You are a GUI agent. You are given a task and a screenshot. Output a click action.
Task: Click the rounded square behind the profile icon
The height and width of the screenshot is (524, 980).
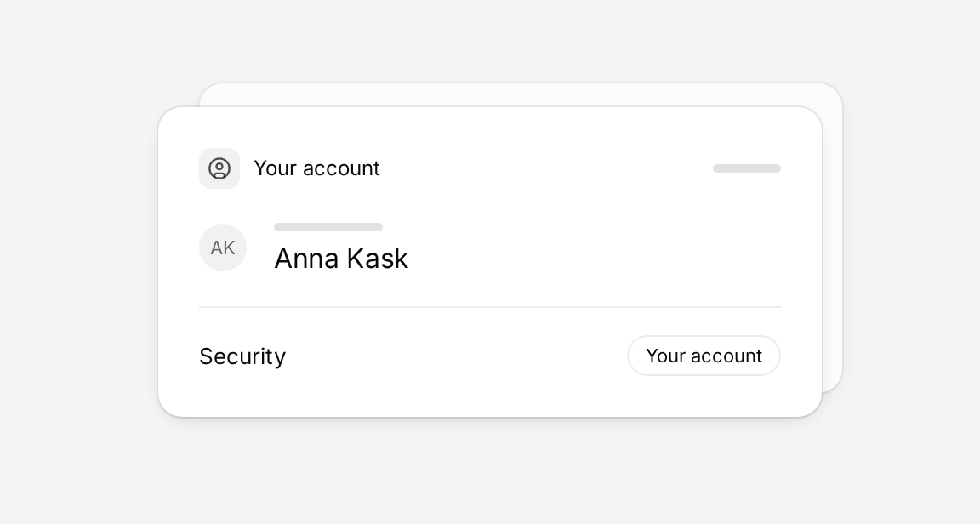point(219,168)
